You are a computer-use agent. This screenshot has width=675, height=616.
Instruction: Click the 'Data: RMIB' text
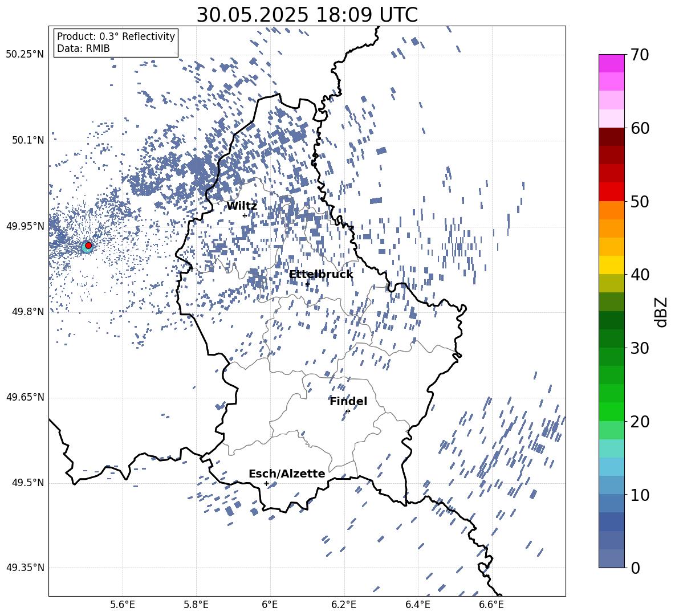83,48
